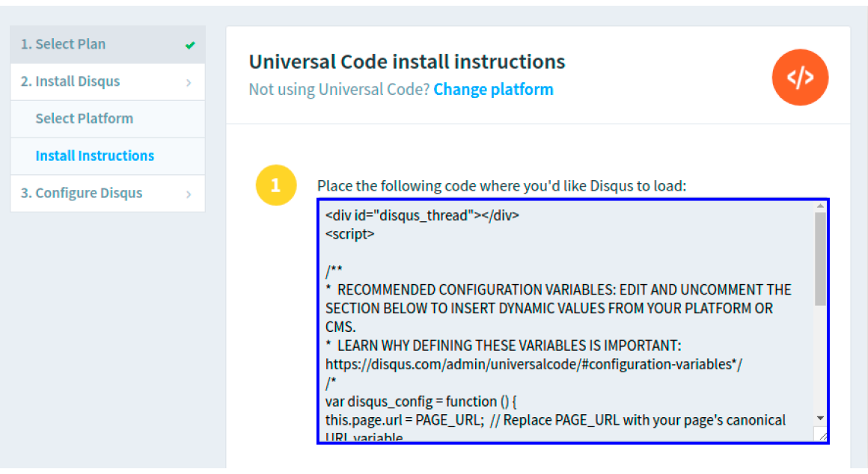Click the green checkmark beside Select Plan
This screenshot has height=474, width=868.
click(x=190, y=46)
